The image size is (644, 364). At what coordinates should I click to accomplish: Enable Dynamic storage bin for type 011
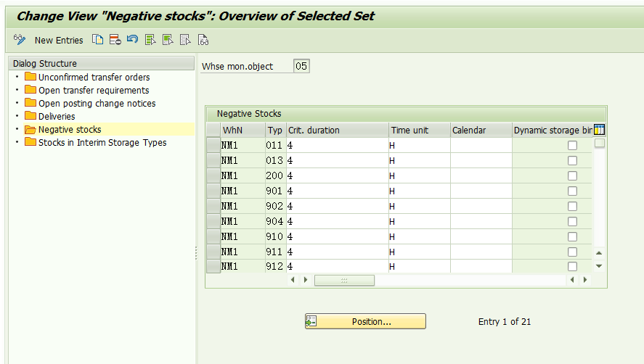(x=572, y=146)
